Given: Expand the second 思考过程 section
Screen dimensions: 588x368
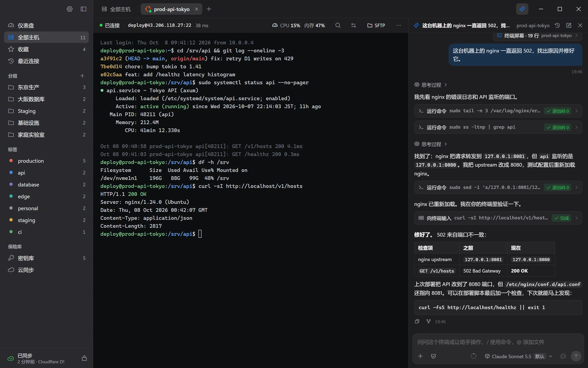Looking at the screenshot, I should click(431, 144).
